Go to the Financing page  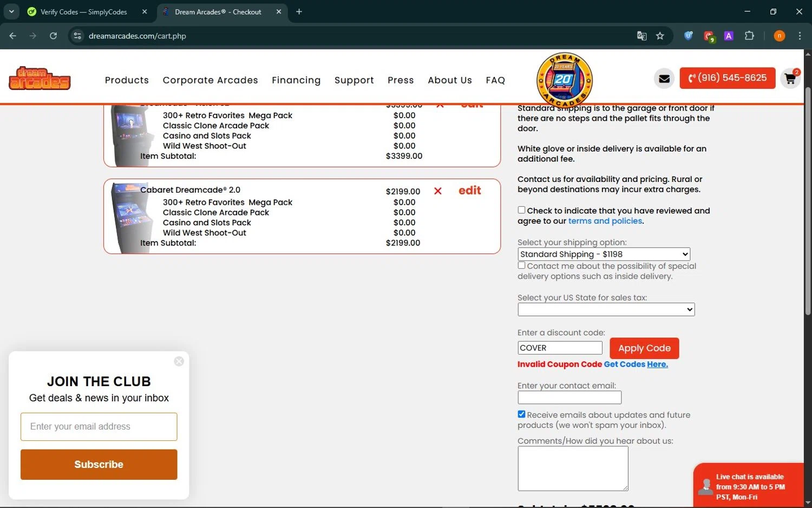pos(296,80)
